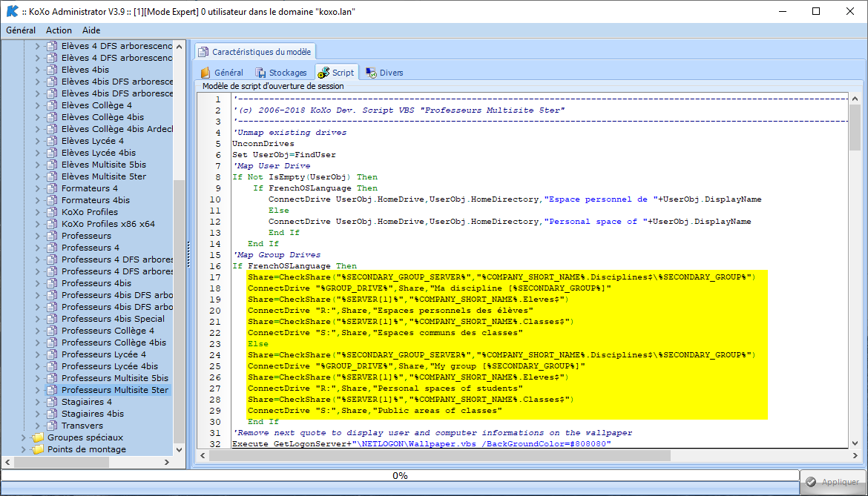Click the icon next to Elèves Collège 4bis Ardecl

click(x=52, y=129)
